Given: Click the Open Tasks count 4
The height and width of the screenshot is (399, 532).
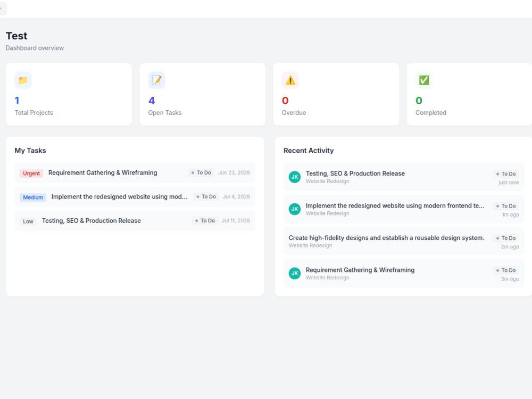Looking at the screenshot, I should [152, 101].
